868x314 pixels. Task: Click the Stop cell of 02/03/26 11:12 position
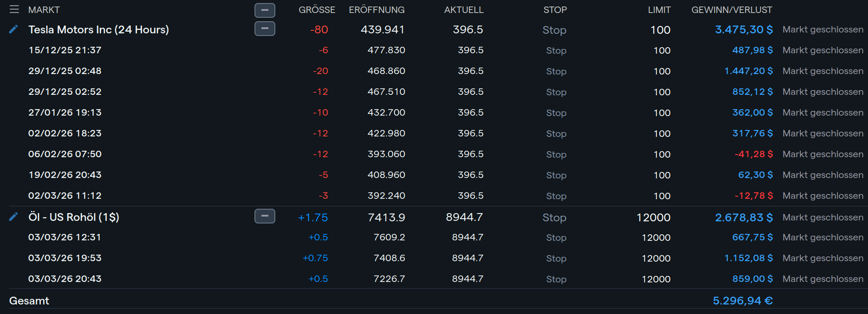click(556, 196)
